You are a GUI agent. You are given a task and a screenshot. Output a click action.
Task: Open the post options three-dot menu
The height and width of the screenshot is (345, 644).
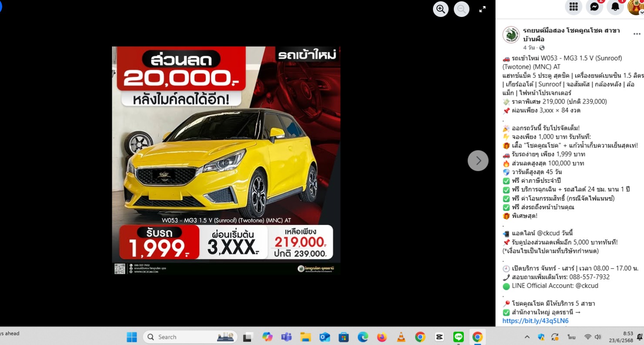pos(637,34)
